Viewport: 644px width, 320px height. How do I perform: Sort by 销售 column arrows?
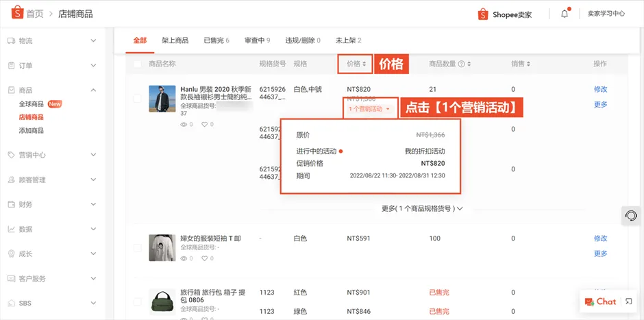528,64
